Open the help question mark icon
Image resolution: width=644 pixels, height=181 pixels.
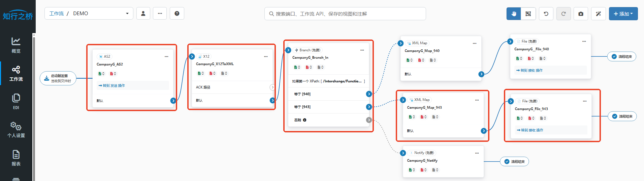(177, 14)
